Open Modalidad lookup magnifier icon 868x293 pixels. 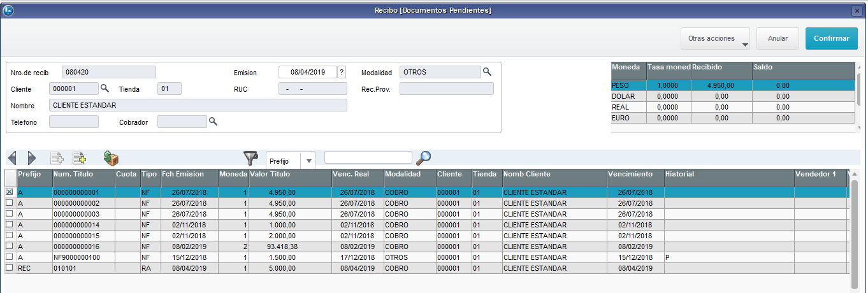pos(487,71)
